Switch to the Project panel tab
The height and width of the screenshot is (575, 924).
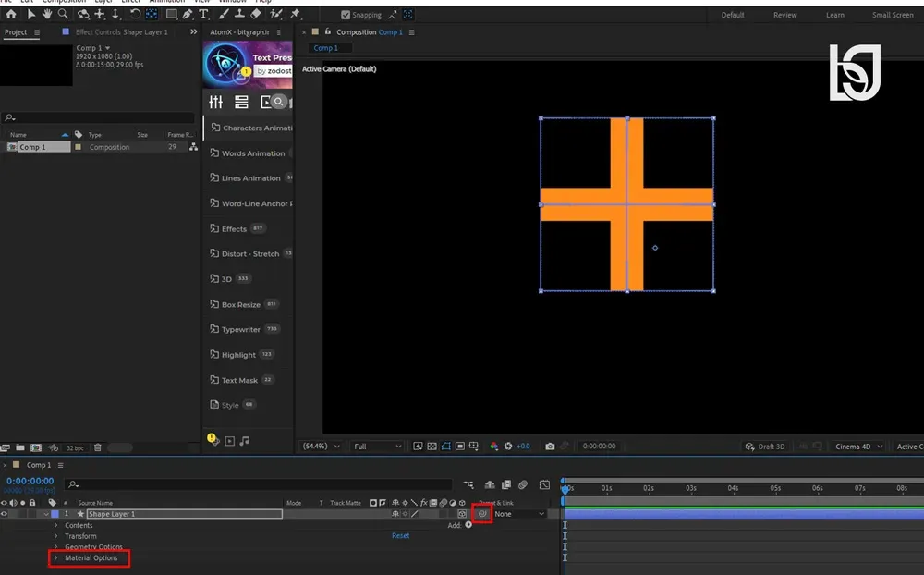[x=16, y=32]
